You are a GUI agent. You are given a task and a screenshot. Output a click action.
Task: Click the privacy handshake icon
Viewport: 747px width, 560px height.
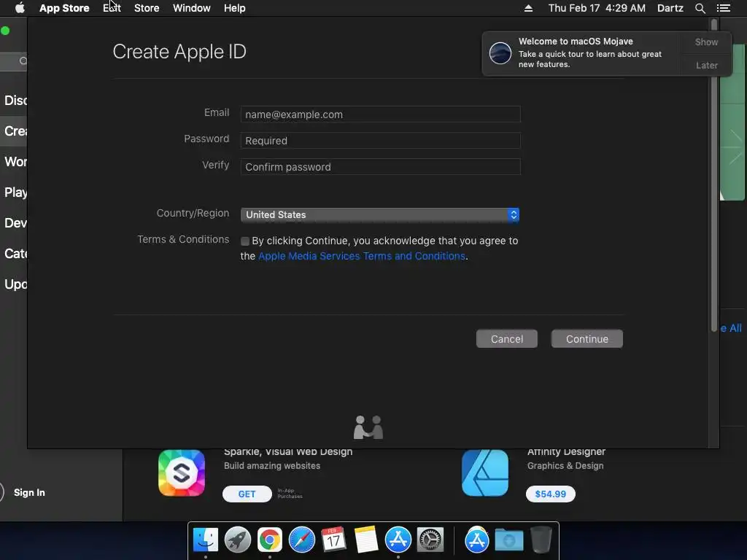[368, 427]
